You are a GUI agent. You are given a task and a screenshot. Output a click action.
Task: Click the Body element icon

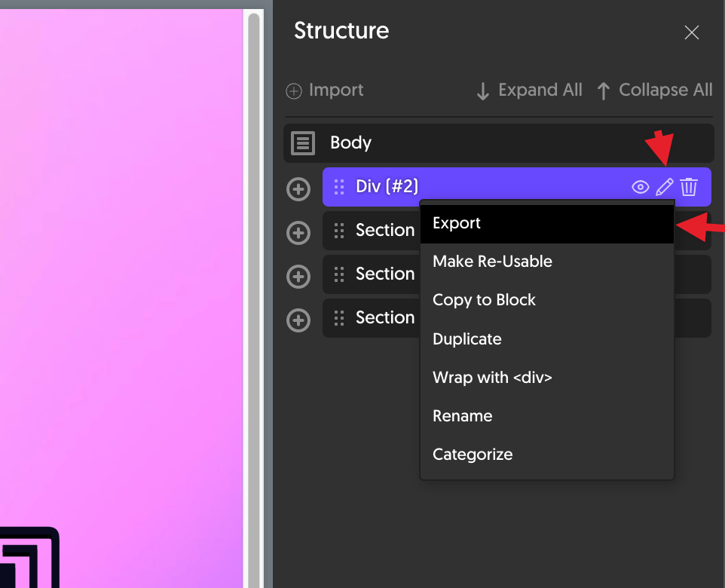[x=303, y=143]
